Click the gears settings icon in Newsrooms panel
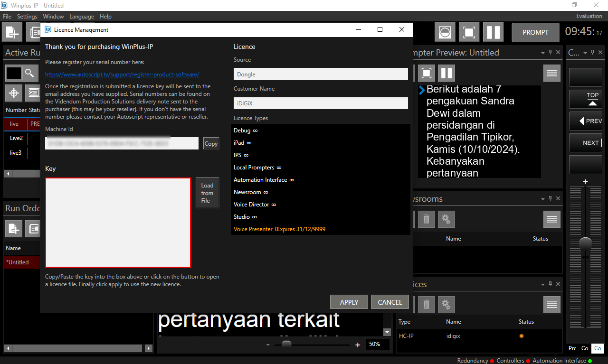This screenshot has width=608, height=364. click(x=446, y=219)
